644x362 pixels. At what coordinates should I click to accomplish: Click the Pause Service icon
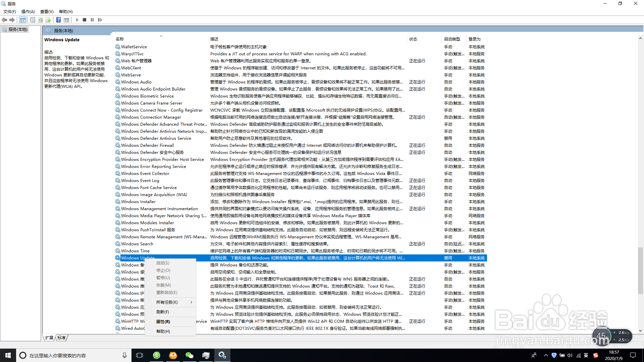92,20
